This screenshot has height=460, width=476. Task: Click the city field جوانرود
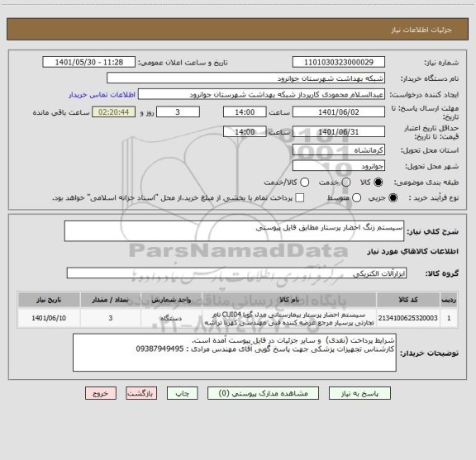[339, 166]
